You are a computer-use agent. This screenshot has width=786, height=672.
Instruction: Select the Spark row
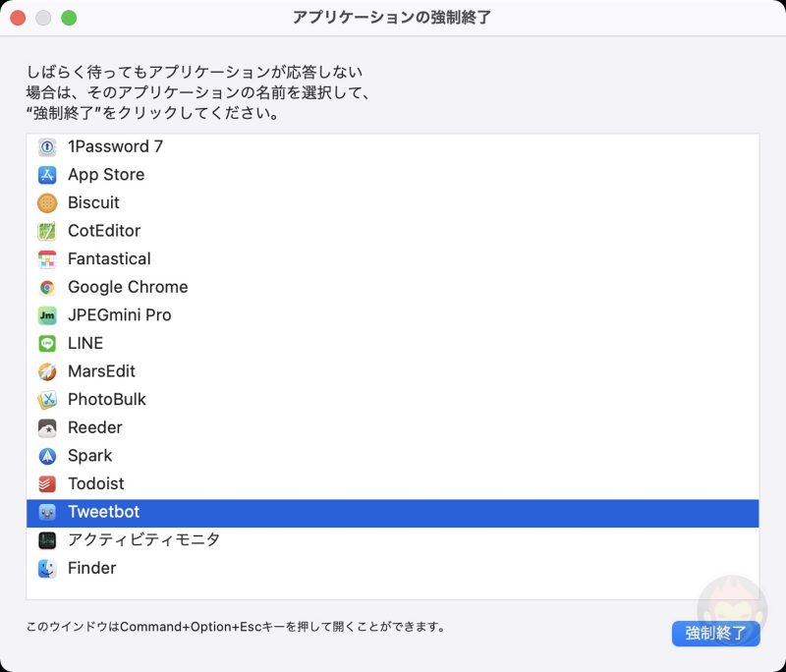(90, 456)
